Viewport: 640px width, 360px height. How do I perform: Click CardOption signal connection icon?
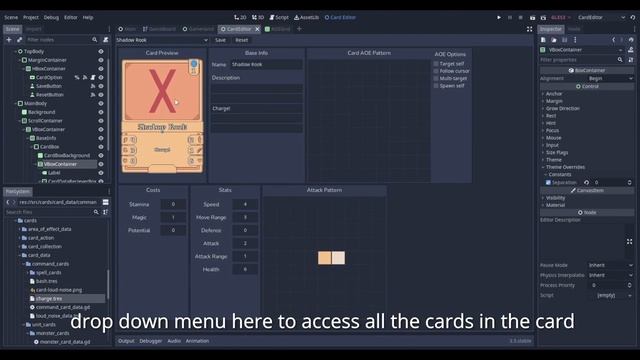tap(85, 77)
